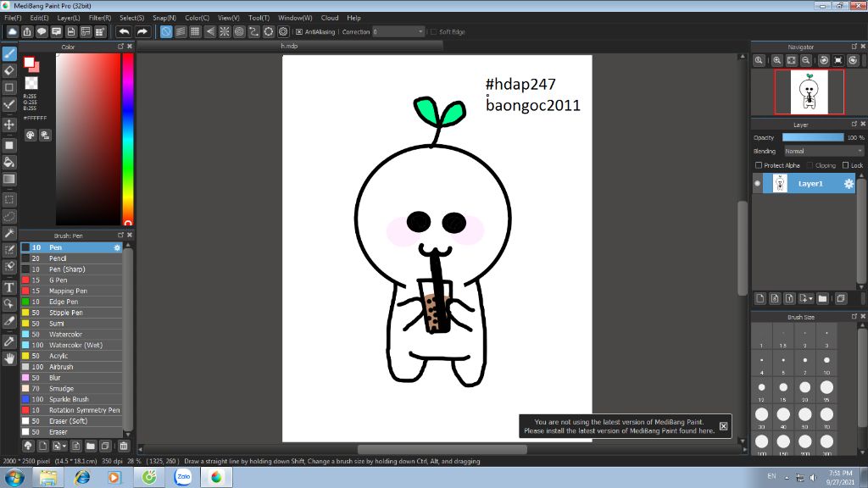The width and height of the screenshot is (868, 488).
Task: Open the Windows Start button
Action: pos(14,477)
